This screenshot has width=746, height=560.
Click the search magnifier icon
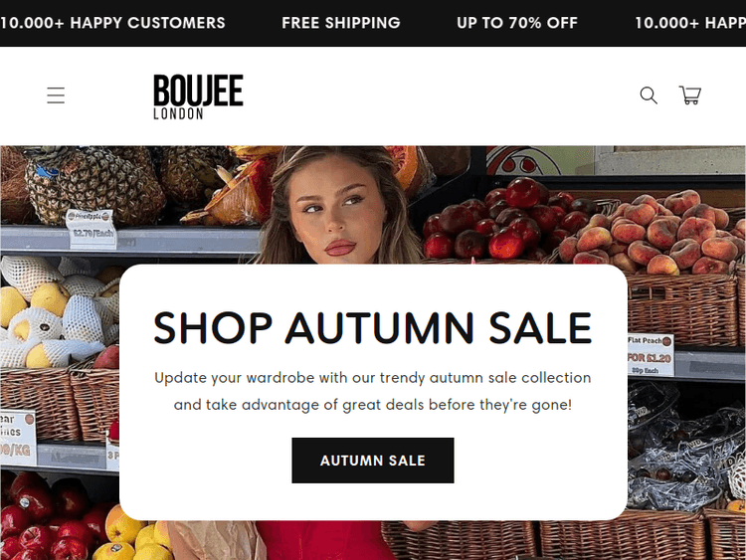coord(649,95)
